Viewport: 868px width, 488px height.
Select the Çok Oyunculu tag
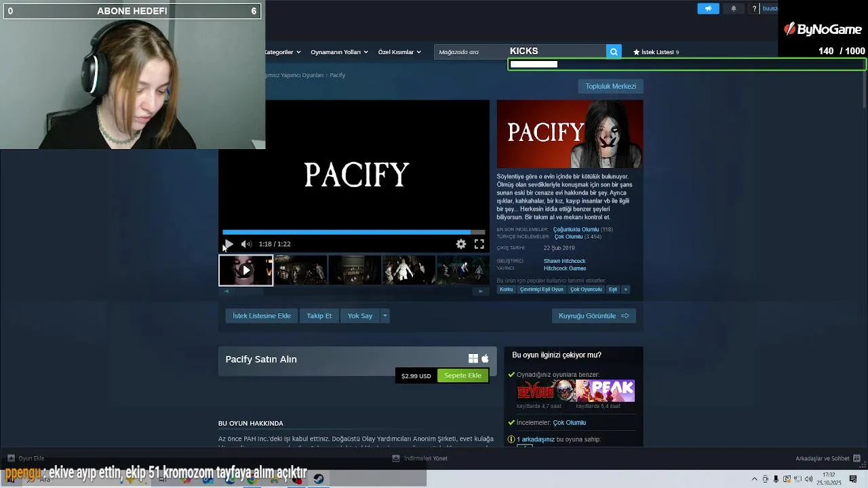click(x=586, y=289)
